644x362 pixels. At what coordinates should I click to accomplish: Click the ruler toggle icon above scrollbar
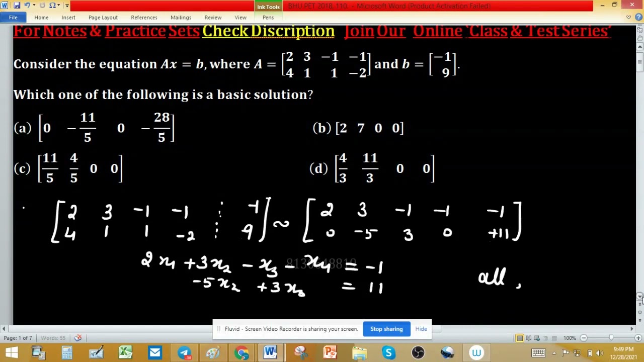point(640,30)
